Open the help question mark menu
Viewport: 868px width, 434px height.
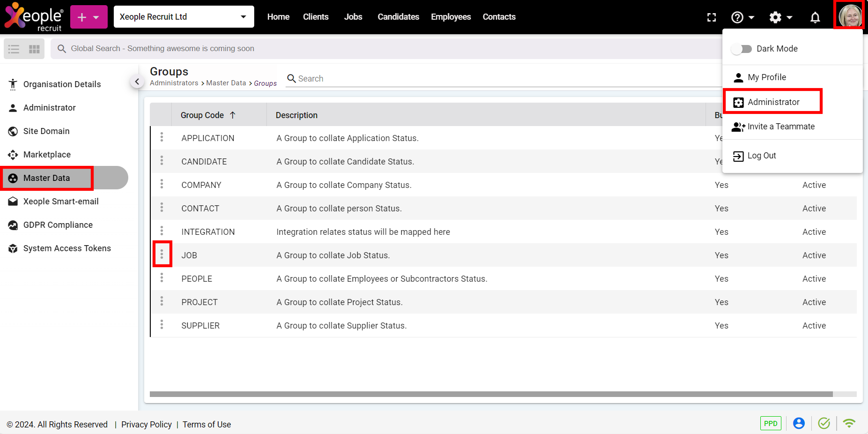(x=743, y=17)
